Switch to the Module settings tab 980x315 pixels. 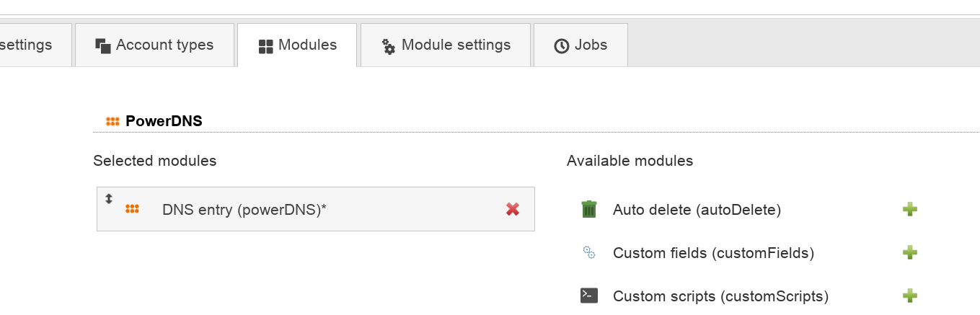[446, 45]
